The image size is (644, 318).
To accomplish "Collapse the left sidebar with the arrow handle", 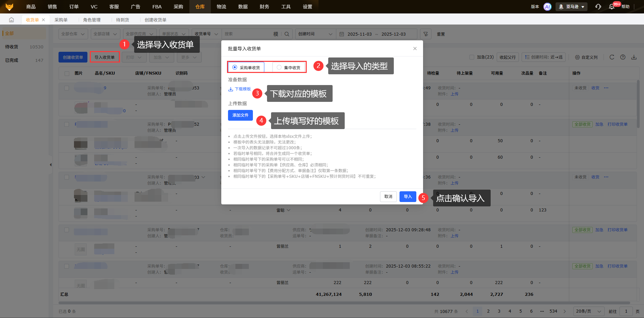I will click(x=50, y=165).
